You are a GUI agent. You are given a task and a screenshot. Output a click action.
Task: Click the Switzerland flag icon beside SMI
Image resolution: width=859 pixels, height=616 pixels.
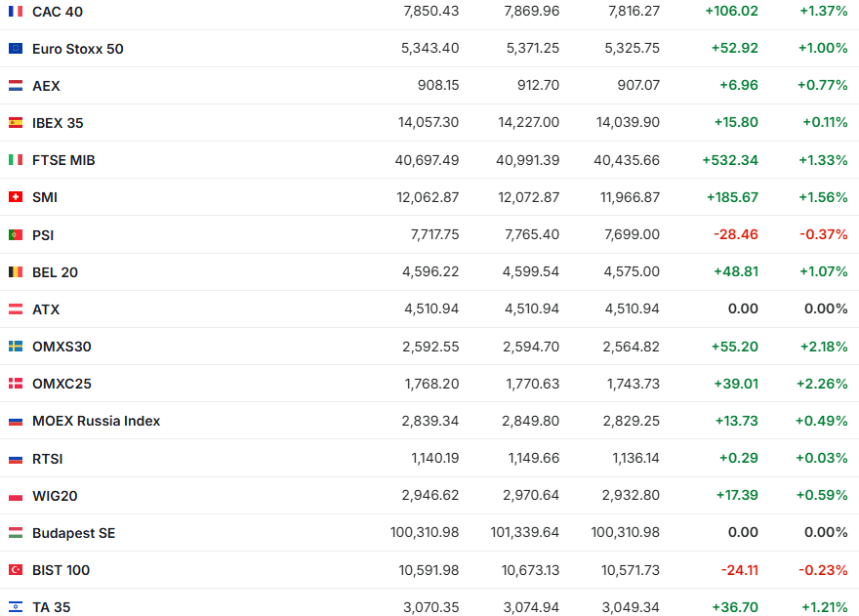coord(16,197)
